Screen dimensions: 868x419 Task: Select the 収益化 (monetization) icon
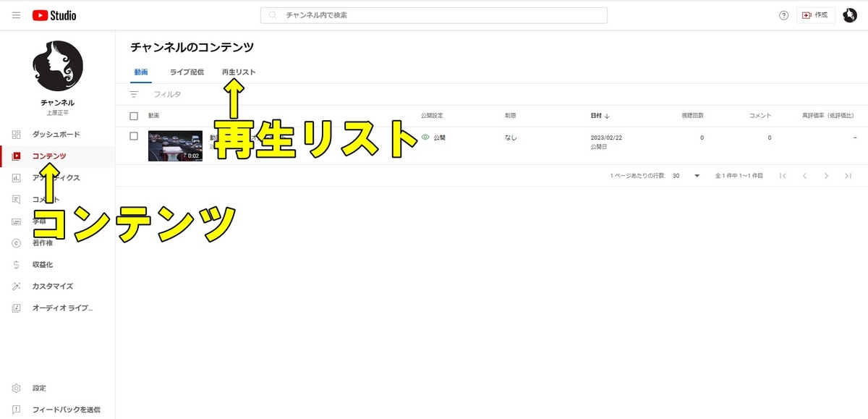pyautogui.click(x=17, y=265)
